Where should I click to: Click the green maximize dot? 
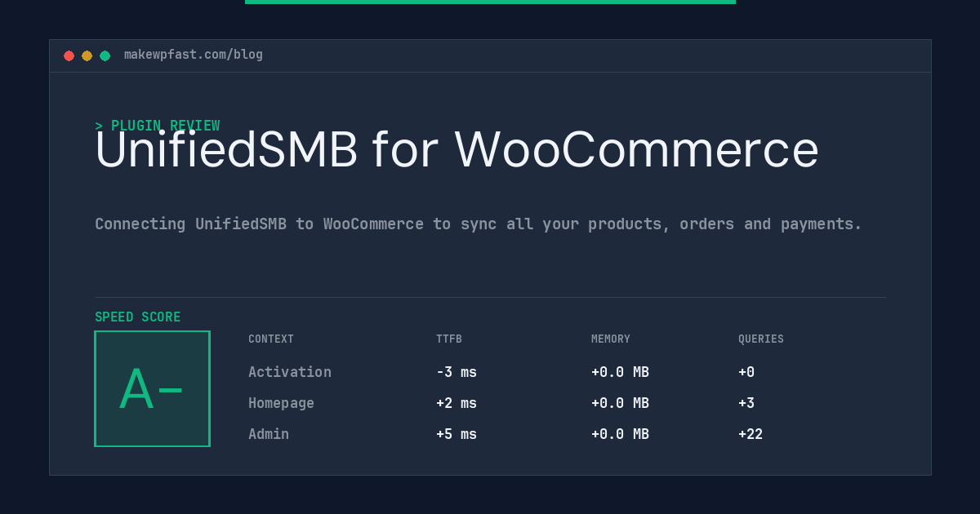105,55
